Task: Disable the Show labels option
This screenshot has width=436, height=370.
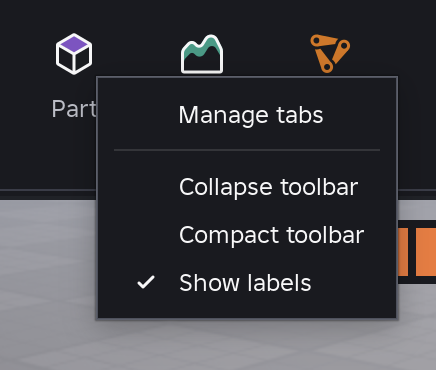Action: tap(247, 283)
